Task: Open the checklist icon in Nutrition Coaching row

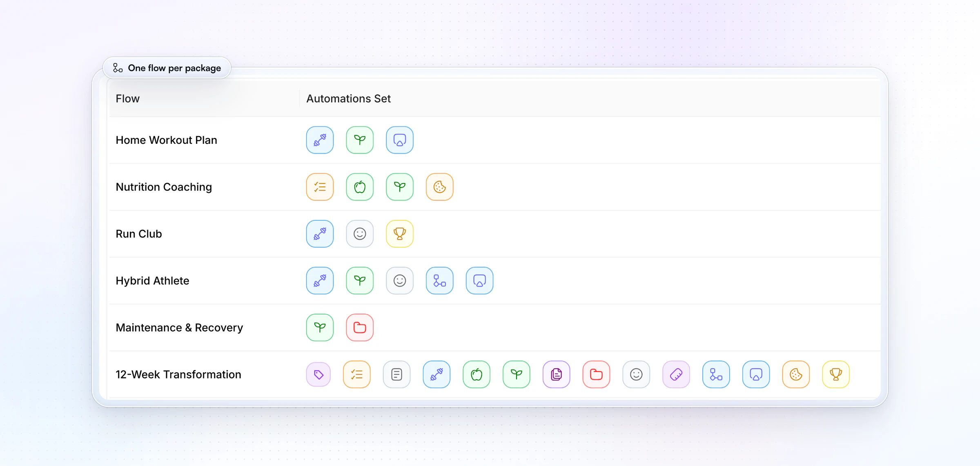Action: pos(320,187)
